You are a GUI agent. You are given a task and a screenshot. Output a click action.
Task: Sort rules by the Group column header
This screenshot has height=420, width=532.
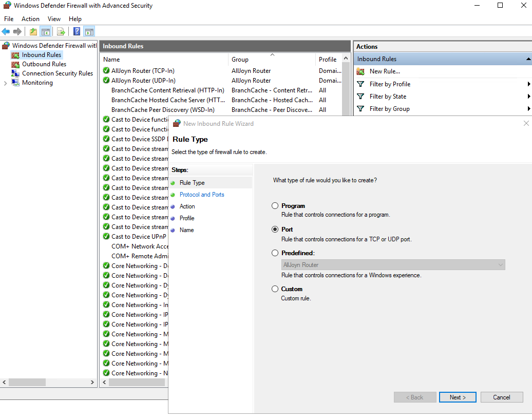(272, 60)
